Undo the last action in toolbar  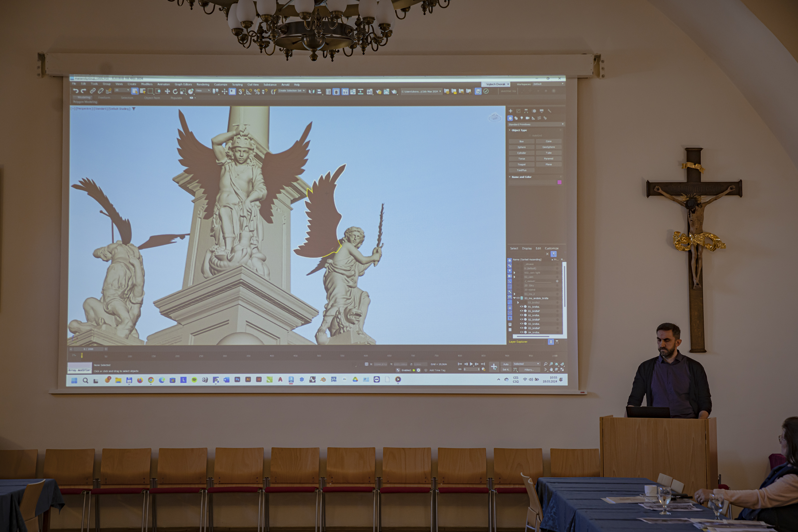click(x=76, y=91)
